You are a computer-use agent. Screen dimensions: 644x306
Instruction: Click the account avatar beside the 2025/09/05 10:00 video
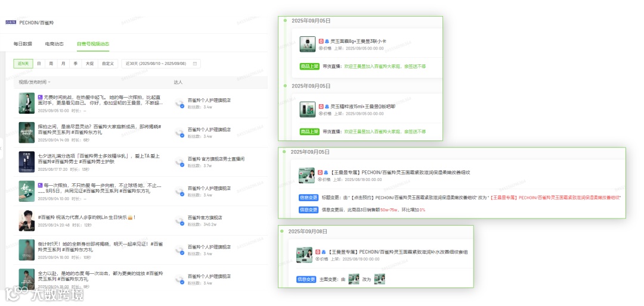(179, 104)
